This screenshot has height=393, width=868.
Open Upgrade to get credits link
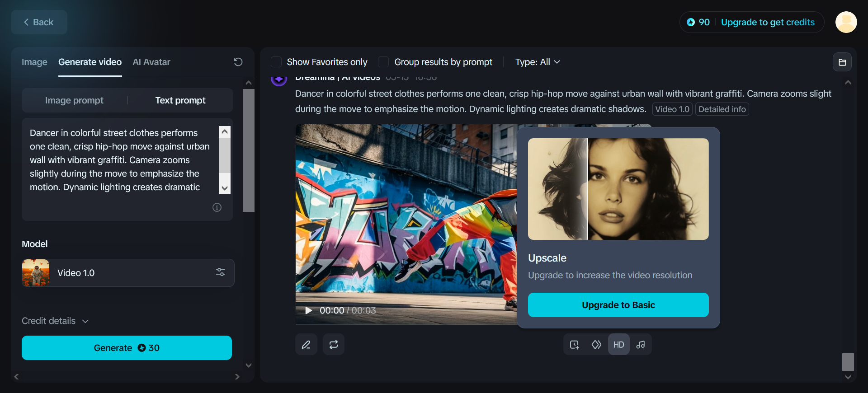click(x=768, y=22)
